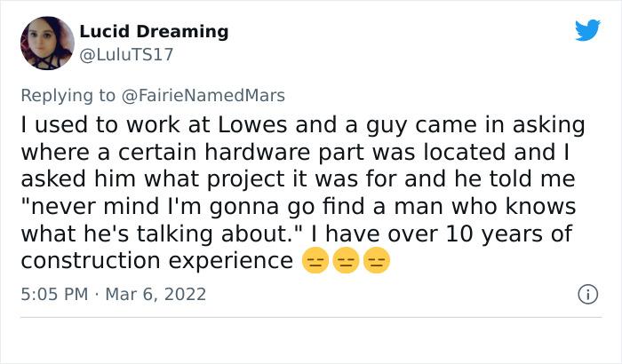Click the 'Replying to' label
The image size is (622, 364).
coord(68,96)
